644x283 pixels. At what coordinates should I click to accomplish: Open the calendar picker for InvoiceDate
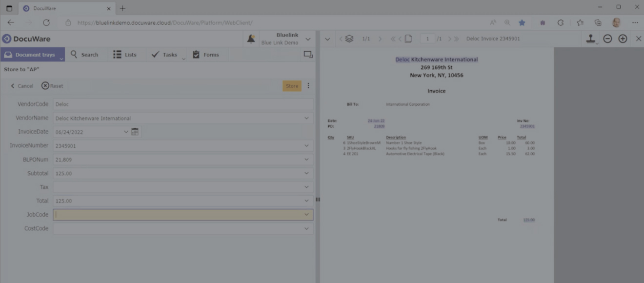pos(135,132)
